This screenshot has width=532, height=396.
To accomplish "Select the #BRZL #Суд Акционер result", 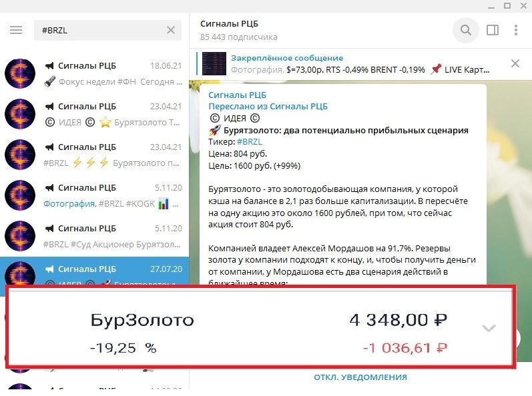I will coord(94,236).
